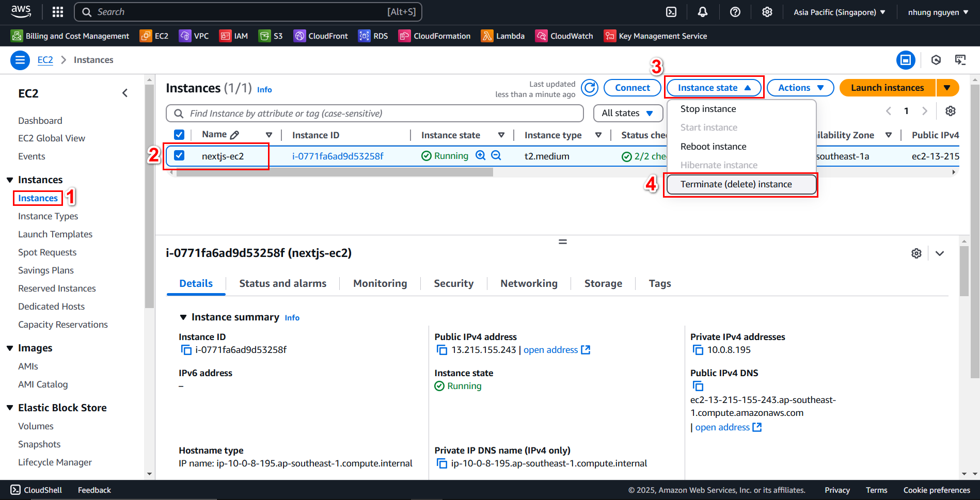This screenshot has height=500, width=980.
Task: Open the services grid menu
Action: point(58,12)
